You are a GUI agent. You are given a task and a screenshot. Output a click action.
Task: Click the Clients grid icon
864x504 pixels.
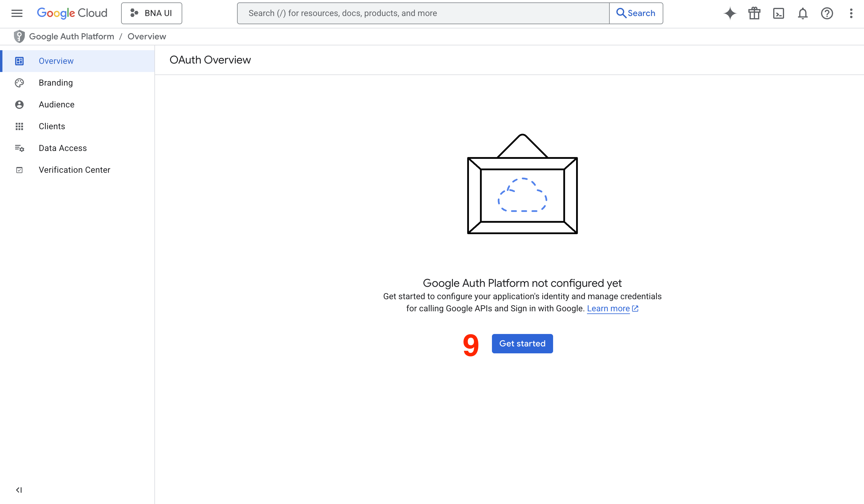coord(19,126)
